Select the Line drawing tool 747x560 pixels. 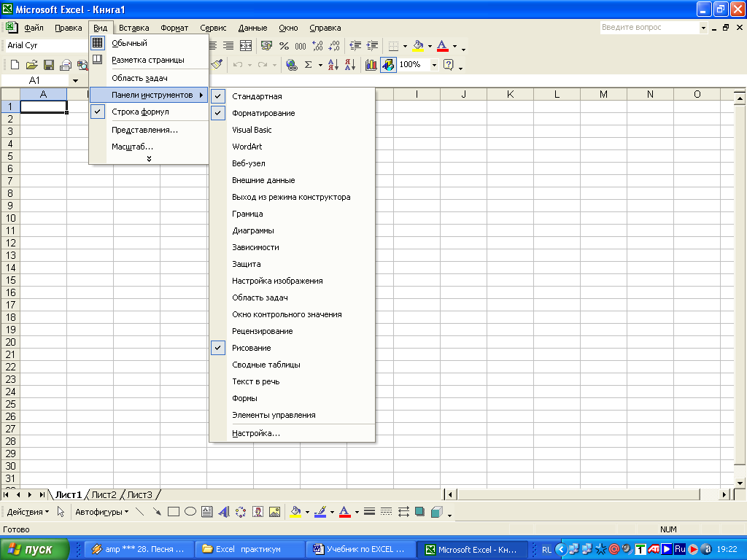[139, 512]
